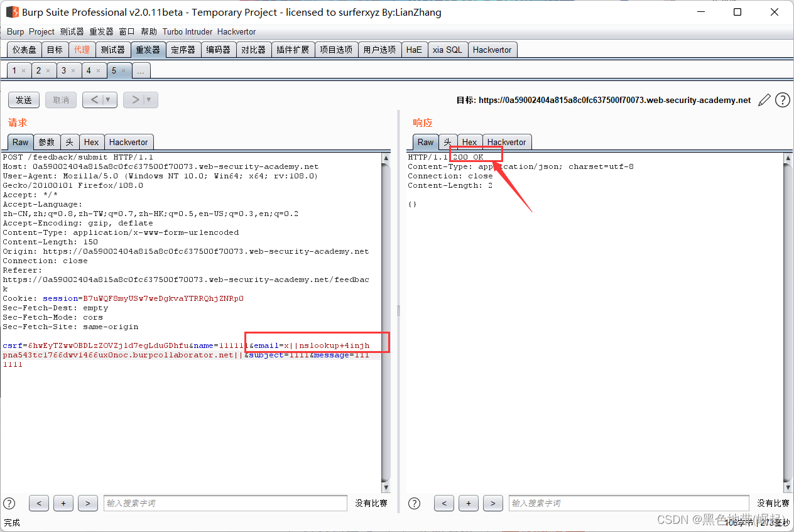Select the response Raw tab
The width and height of the screenshot is (794, 532).
pyautogui.click(x=426, y=142)
